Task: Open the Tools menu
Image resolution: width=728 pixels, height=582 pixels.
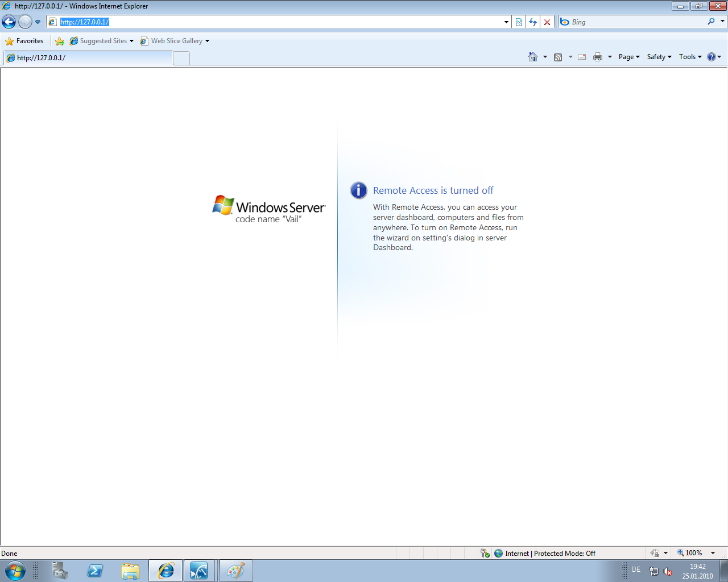Action: pos(690,57)
